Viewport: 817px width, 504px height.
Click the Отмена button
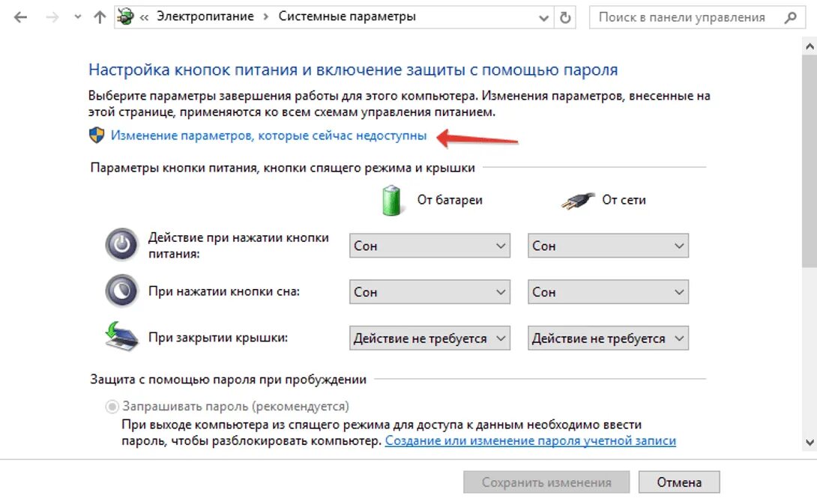679,482
